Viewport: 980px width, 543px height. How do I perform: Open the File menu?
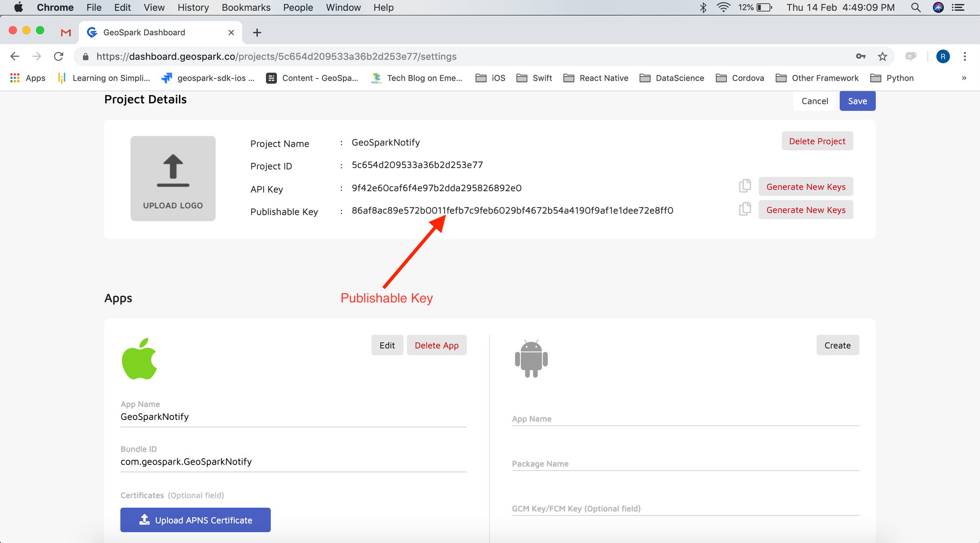click(x=94, y=7)
